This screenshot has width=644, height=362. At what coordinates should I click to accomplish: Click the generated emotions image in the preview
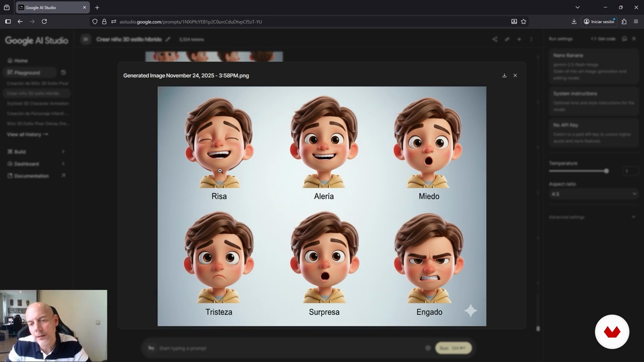click(x=322, y=206)
